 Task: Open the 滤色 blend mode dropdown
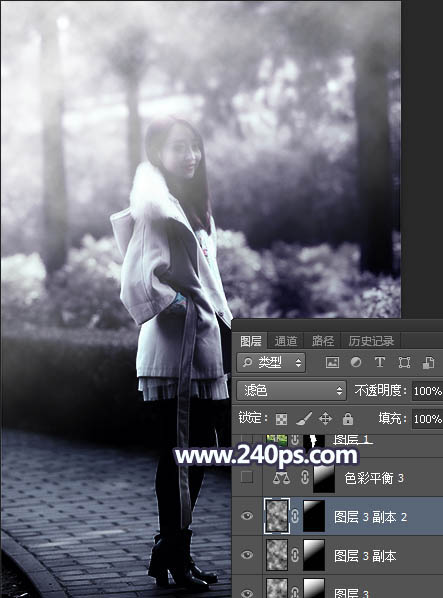(291, 391)
